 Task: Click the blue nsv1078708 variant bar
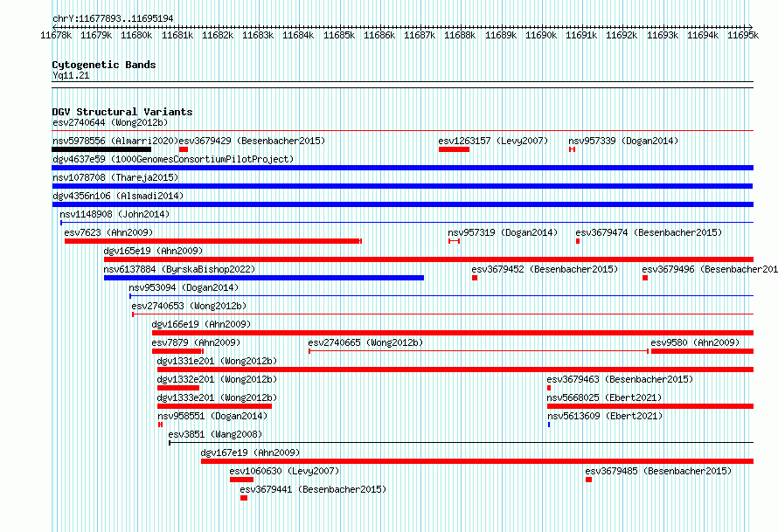click(x=402, y=186)
